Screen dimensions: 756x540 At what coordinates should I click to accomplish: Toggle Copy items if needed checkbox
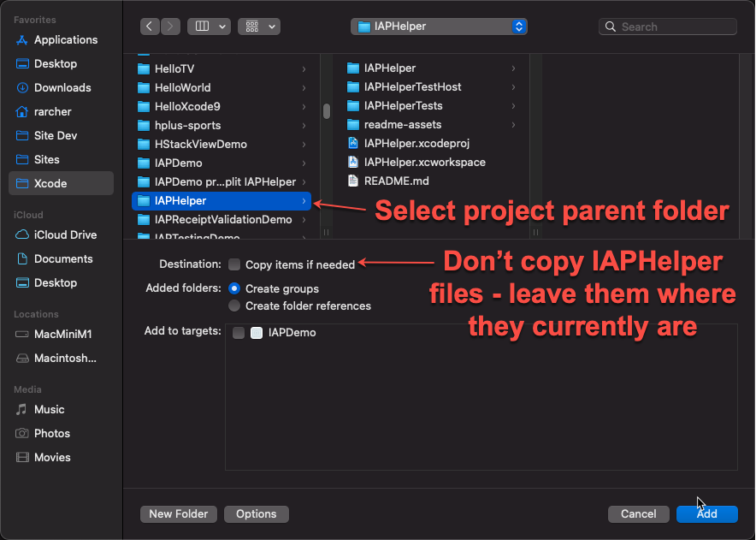(234, 264)
